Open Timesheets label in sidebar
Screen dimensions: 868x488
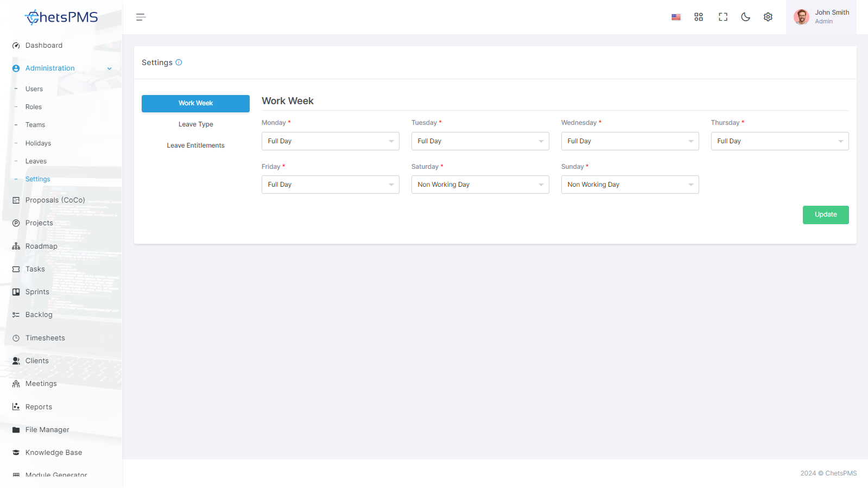[45, 338]
